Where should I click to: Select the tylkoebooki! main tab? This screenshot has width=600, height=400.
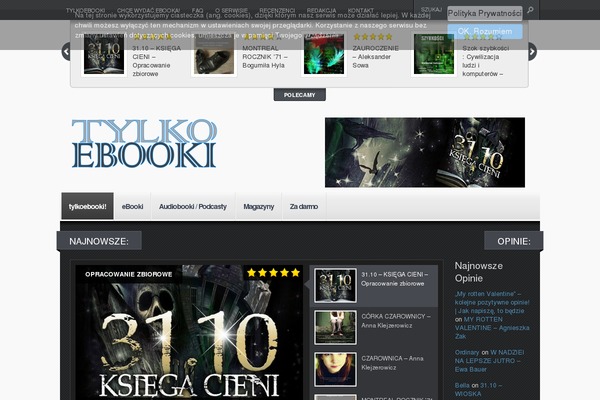(x=88, y=206)
